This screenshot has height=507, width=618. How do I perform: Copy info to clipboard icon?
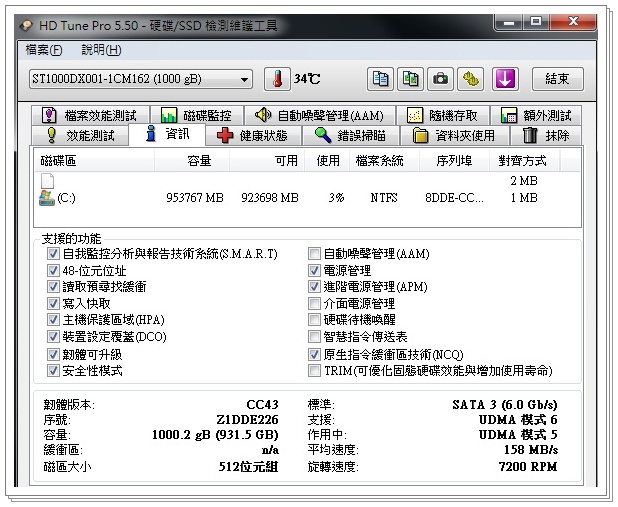[380, 79]
